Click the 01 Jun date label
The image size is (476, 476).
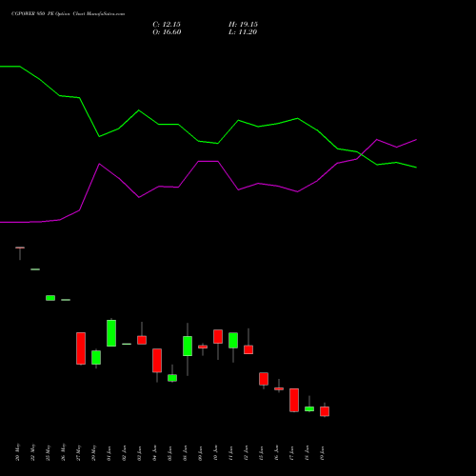point(109,453)
